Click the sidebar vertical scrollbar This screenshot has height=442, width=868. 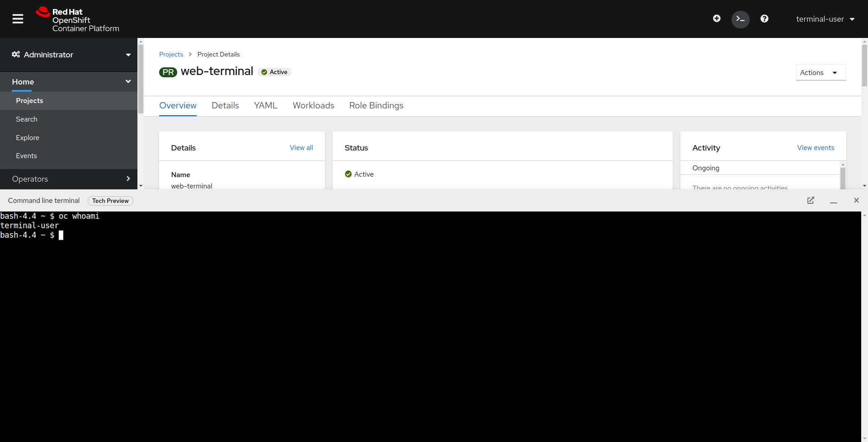[141, 79]
